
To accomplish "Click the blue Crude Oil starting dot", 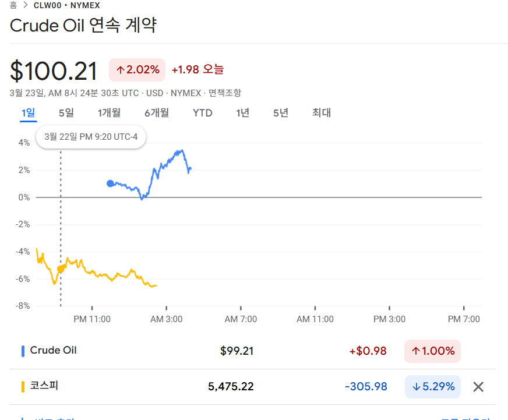I will point(110,183).
